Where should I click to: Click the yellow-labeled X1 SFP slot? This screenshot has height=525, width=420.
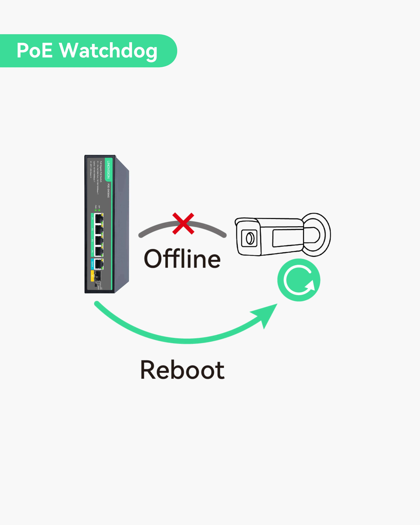click(x=97, y=276)
